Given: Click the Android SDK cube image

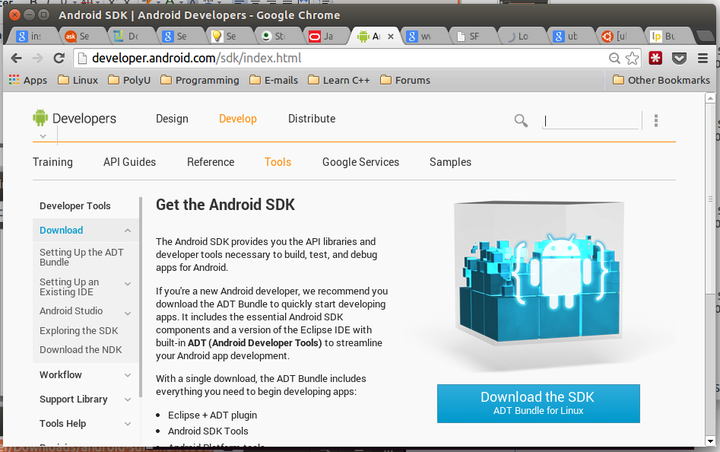Looking at the screenshot, I should coord(538,273).
